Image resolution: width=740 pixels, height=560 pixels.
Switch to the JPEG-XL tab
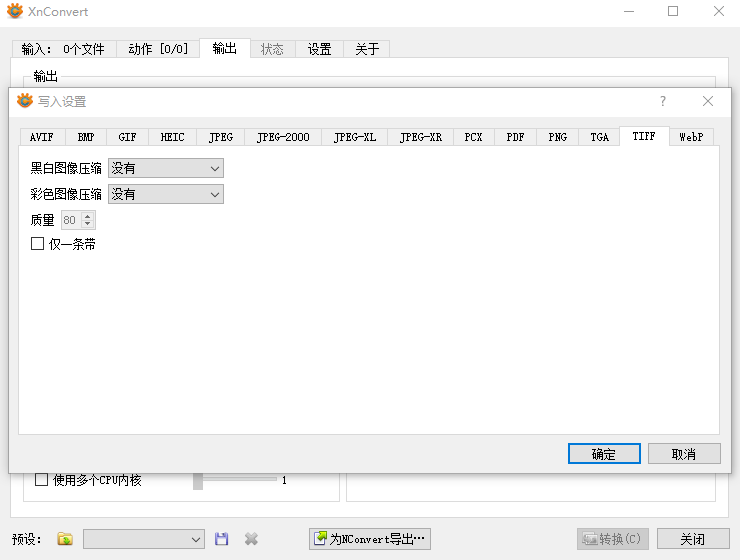click(354, 137)
